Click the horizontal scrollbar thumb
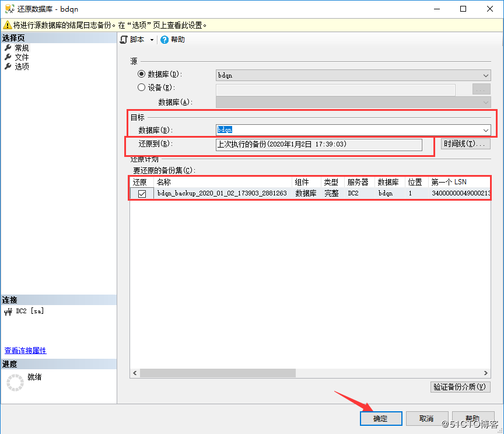Image resolution: width=504 pixels, height=434 pixels. pos(218,373)
